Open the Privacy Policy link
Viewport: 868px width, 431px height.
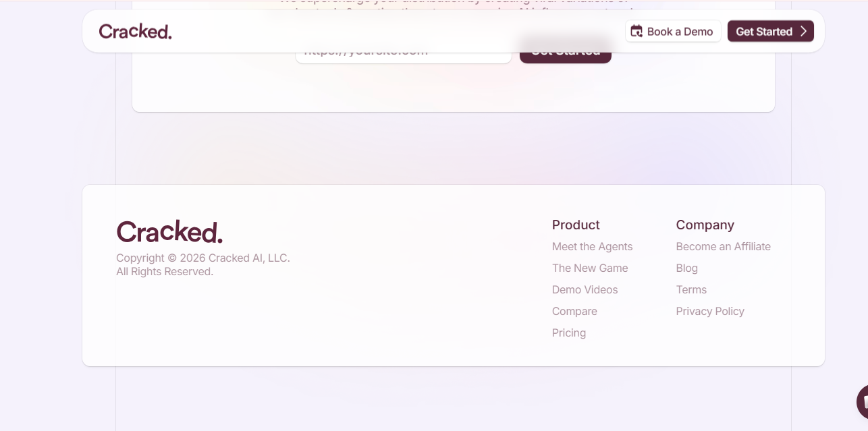point(710,311)
